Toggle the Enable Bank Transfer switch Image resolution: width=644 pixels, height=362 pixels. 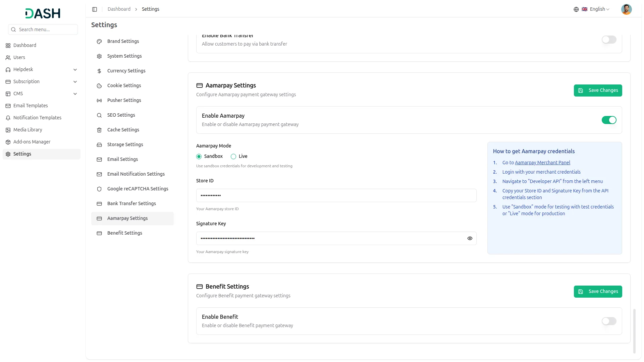(609, 40)
